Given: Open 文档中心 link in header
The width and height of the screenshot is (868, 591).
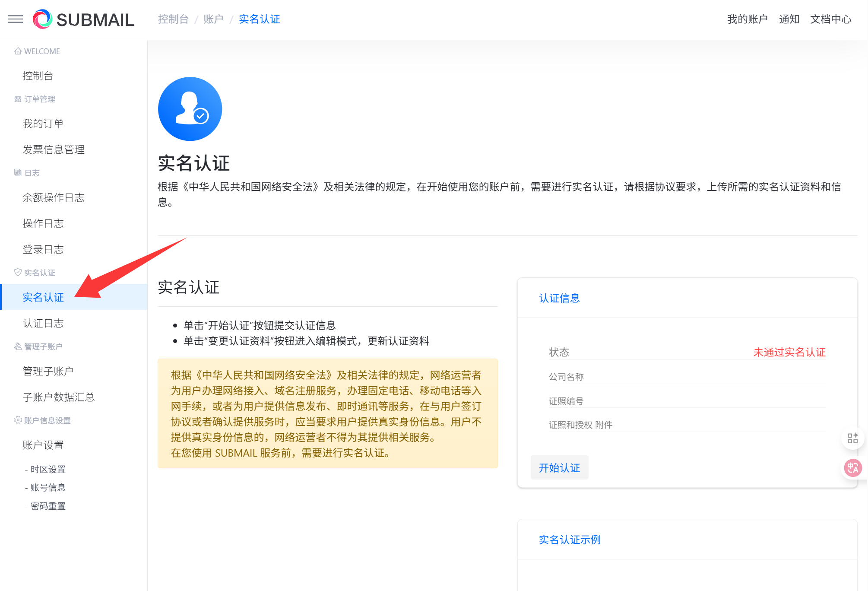Looking at the screenshot, I should tap(830, 19).
